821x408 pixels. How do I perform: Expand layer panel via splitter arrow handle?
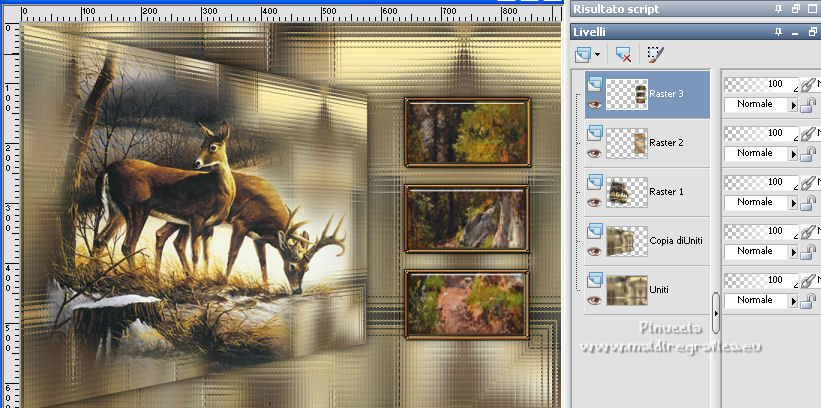(716, 313)
